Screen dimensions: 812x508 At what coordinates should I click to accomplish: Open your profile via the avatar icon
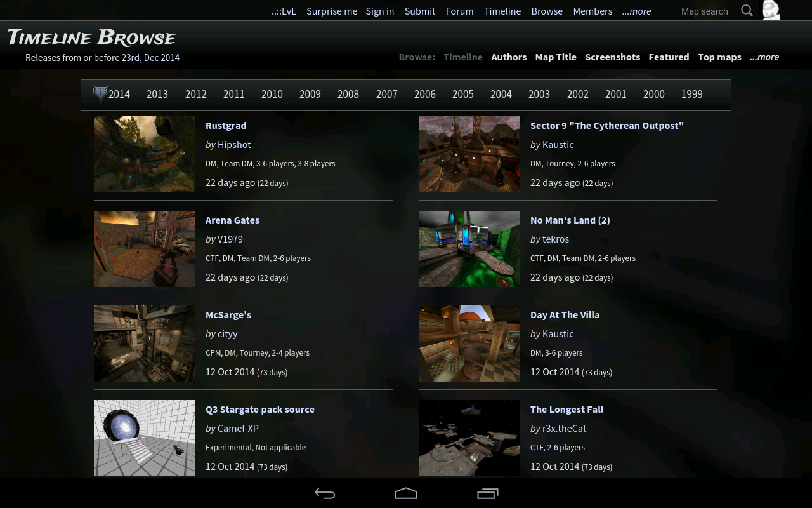click(x=770, y=10)
